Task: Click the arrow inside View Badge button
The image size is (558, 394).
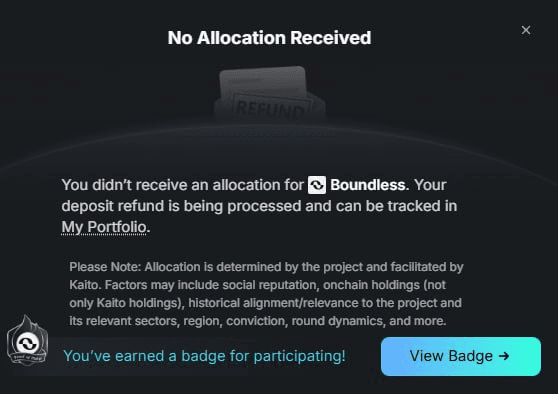Action: point(504,356)
